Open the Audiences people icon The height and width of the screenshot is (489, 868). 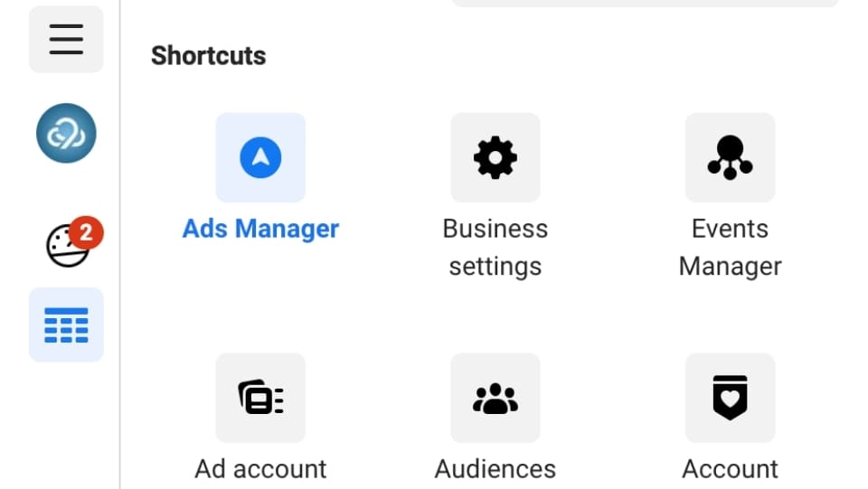495,398
